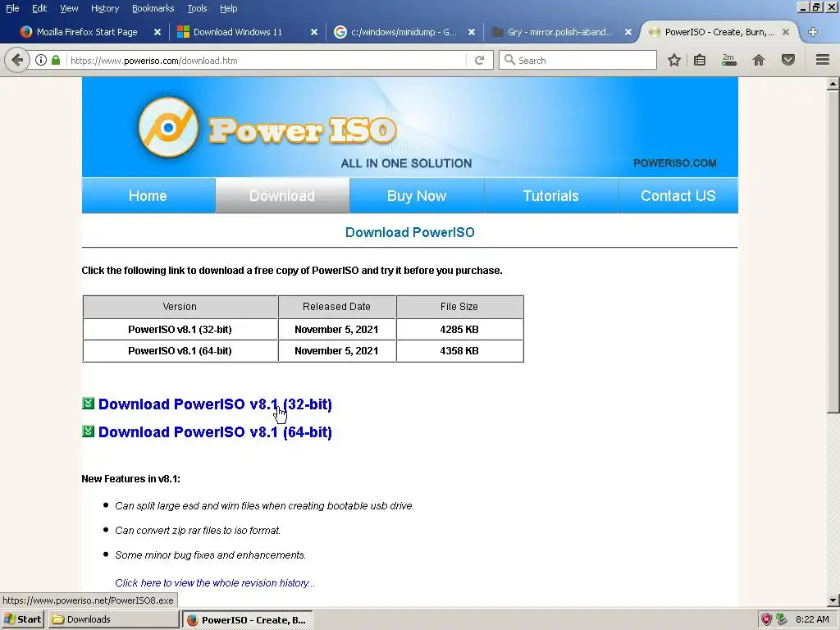840x630 pixels.
Task: Open the File menu
Action: 12,8
